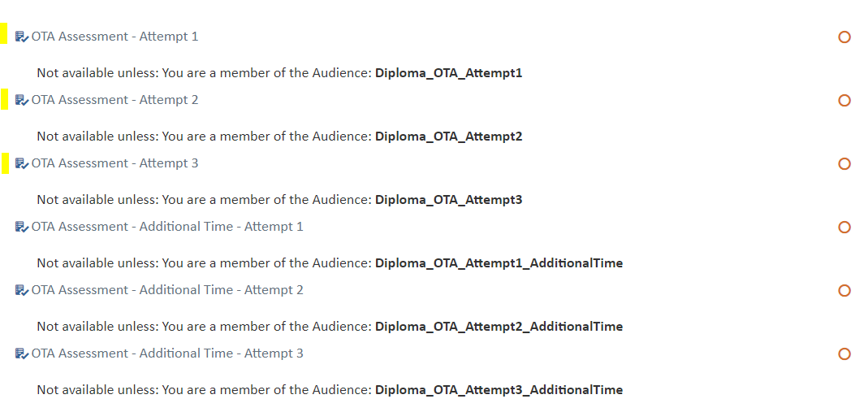
Task: Open OTA Assessment Additional Time Attempt 2
Action: pyautogui.click(x=167, y=290)
